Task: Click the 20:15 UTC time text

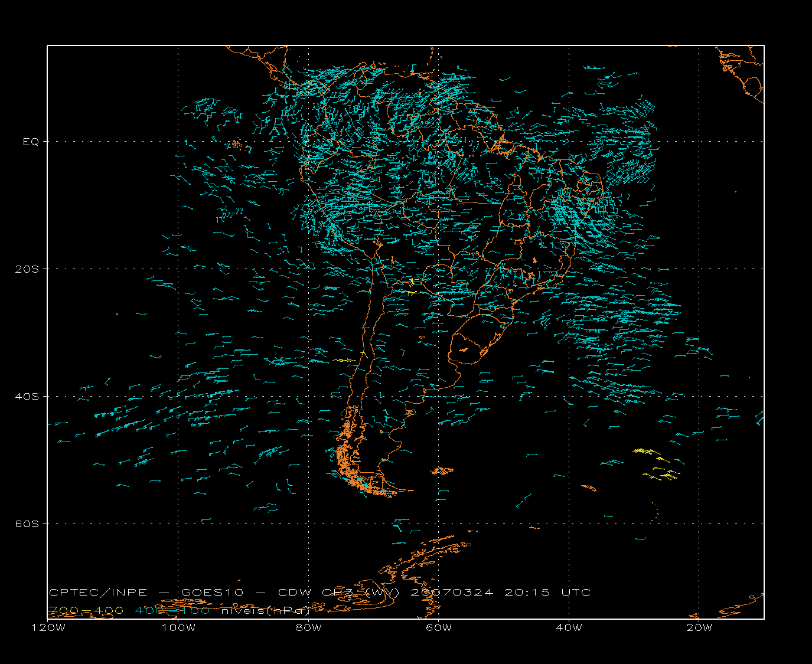Action: (547, 593)
